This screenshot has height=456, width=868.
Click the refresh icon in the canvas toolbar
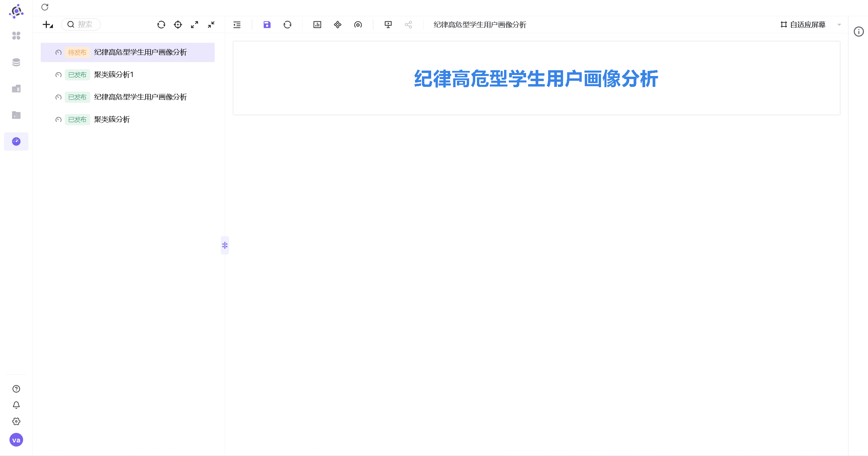(287, 24)
